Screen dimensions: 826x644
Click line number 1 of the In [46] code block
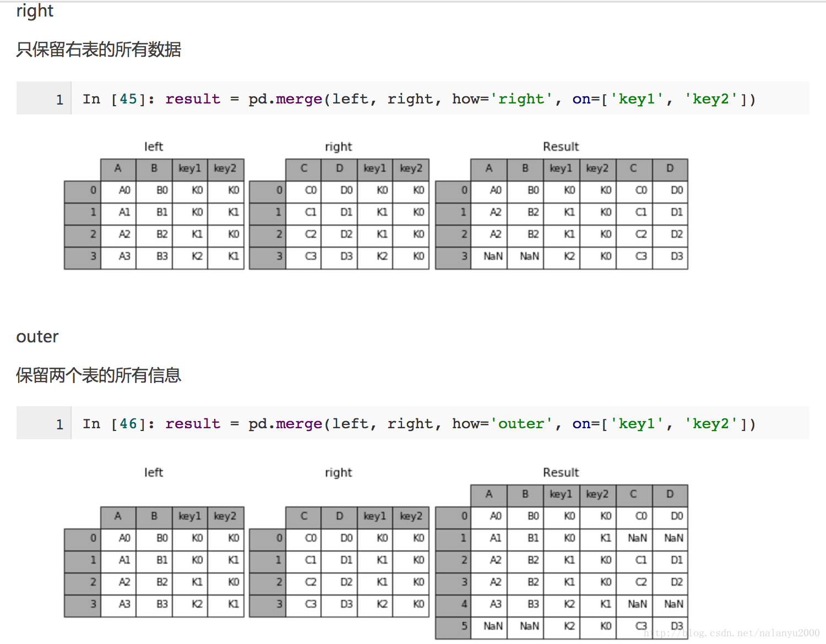59,424
